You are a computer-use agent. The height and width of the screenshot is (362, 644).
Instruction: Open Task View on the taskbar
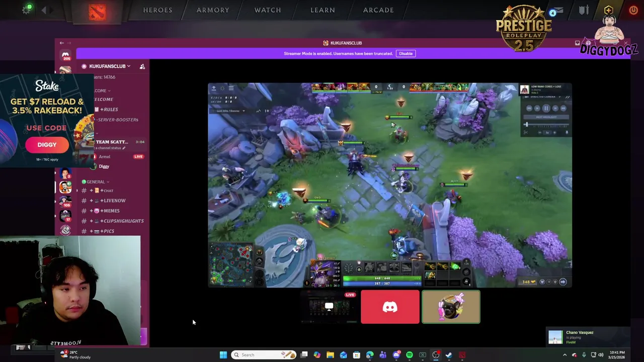pyautogui.click(x=304, y=355)
